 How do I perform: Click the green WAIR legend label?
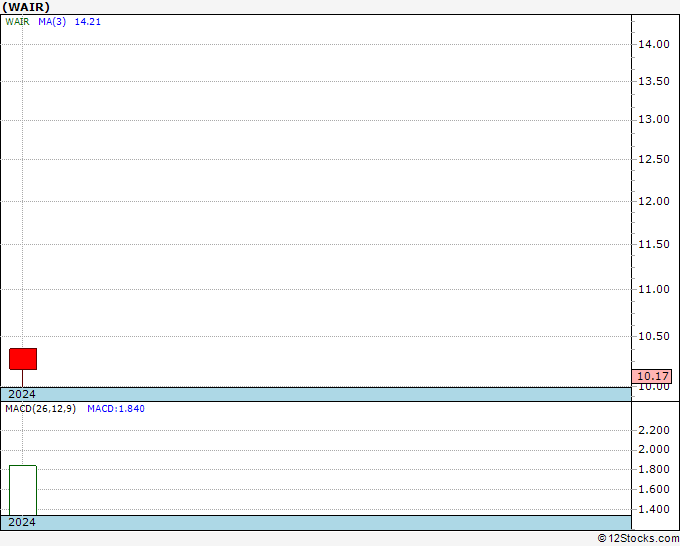(17, 22)
